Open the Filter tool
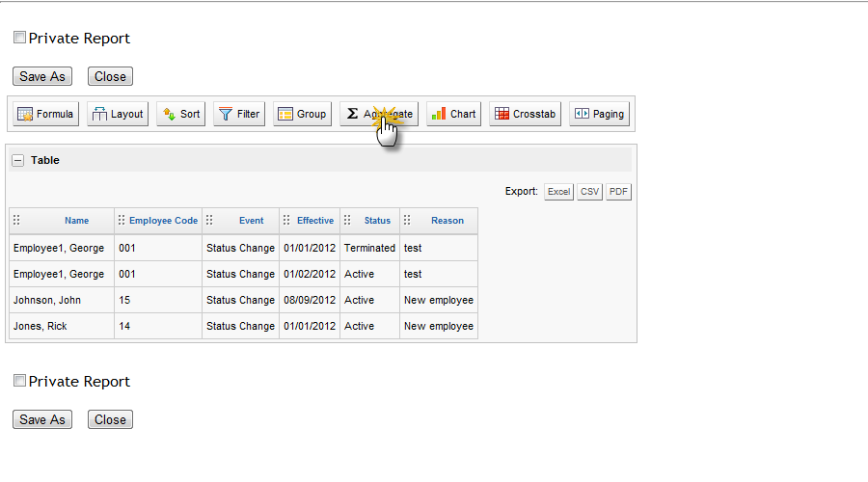 click(239, 114)
